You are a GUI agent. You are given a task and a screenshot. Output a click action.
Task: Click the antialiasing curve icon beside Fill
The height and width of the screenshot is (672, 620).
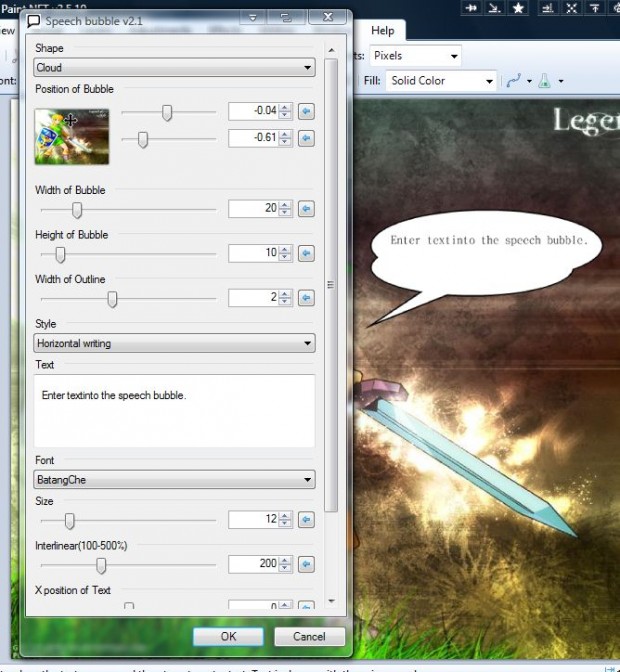[514, 81]
